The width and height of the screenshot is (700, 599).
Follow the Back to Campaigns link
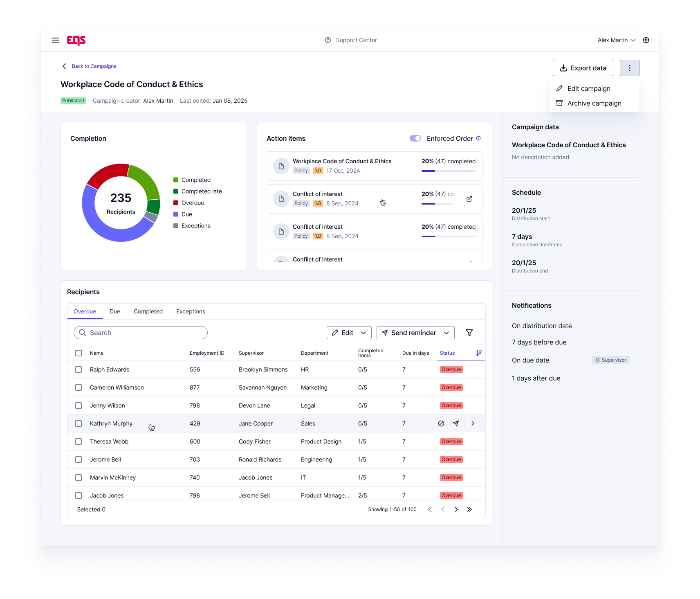pos(94,66)
